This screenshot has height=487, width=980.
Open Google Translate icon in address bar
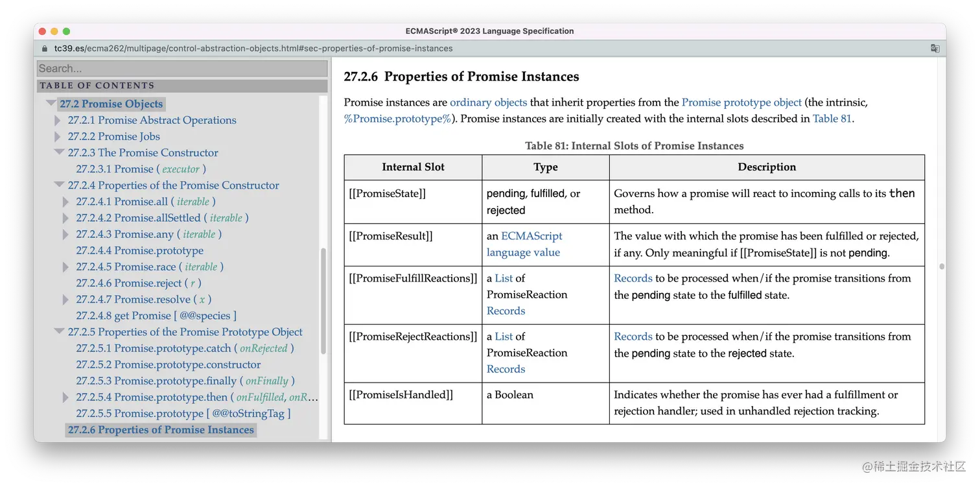935,48
